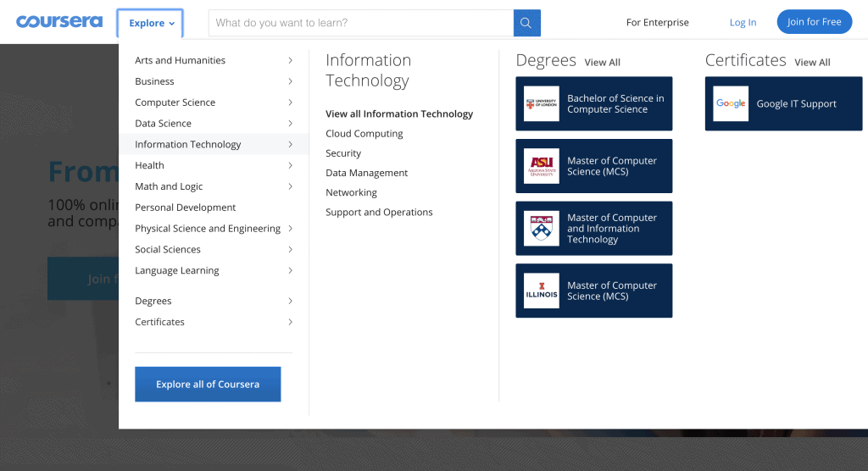The width and height of the screenshot is (868, 471).
Task: Expand Social Sciences chevron arrow
Action: (x=290, y=250)
